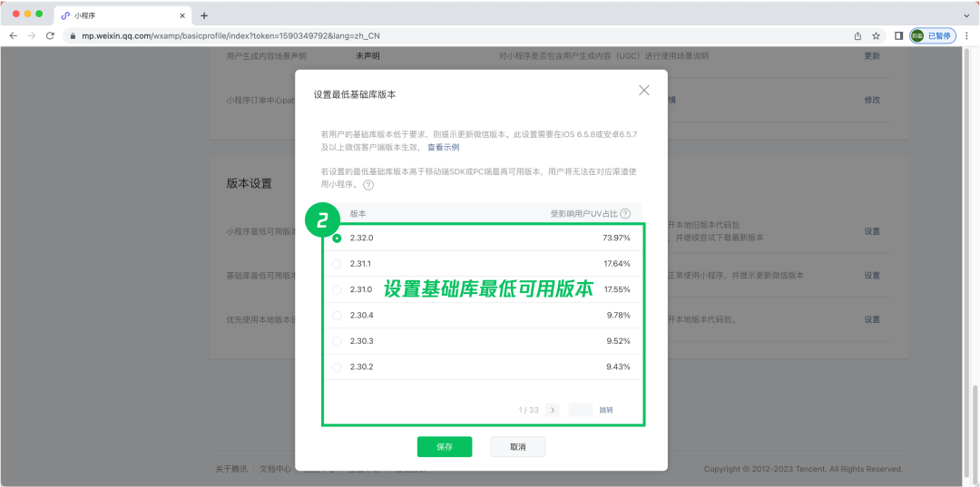Viewport: 980px width, 487px height.
Task: Select version 2.31.1 radio button
Action: click(337, 264)
